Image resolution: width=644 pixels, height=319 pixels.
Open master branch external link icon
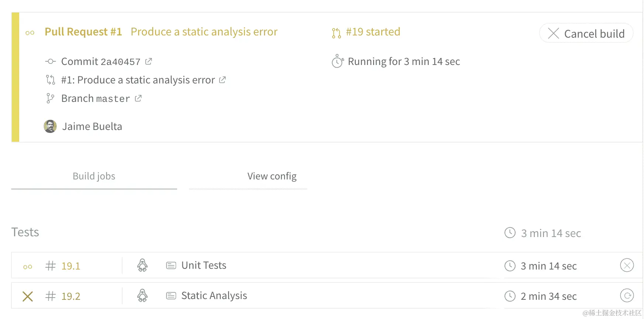(x=138, y=98)
